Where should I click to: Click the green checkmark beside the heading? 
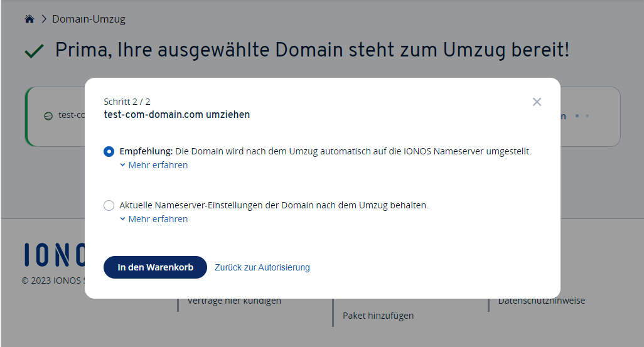(34, 51)
